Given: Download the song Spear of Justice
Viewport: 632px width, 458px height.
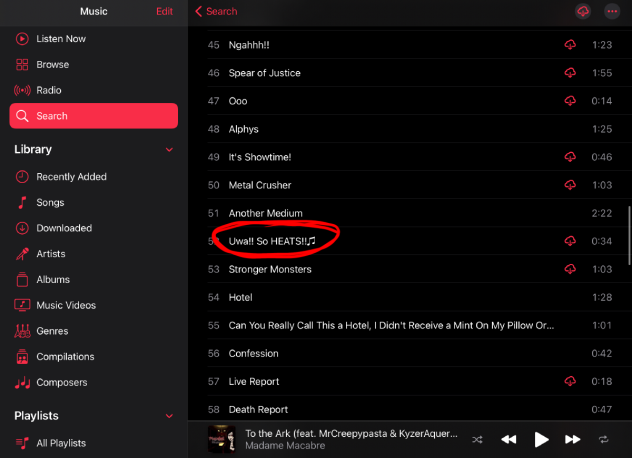Looking at the screenshot, I should [x=570, y=73].
